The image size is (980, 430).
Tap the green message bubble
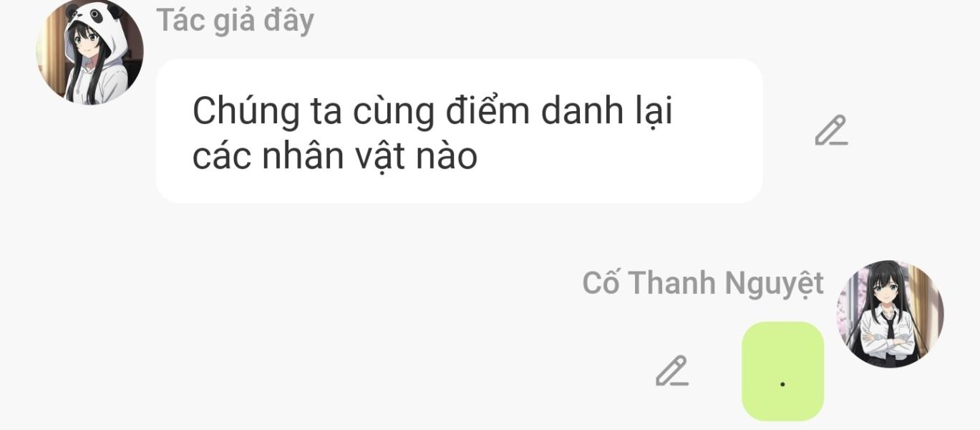click(782, 371)
